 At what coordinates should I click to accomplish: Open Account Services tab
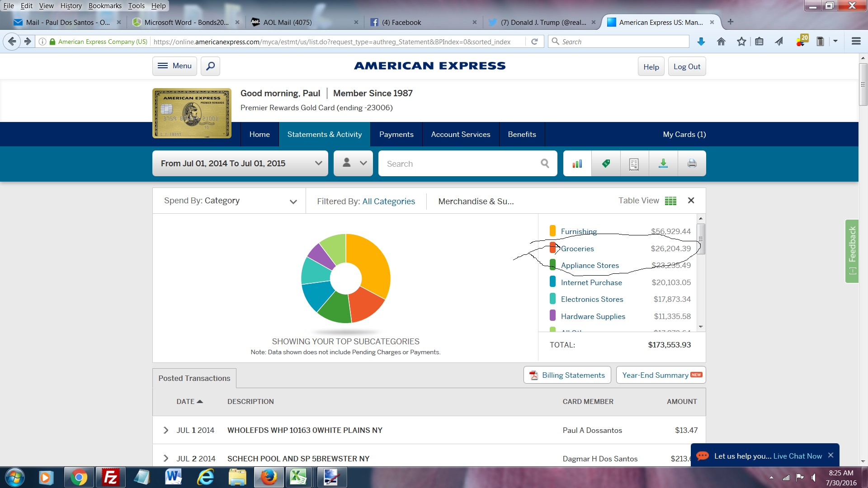point(461,134)
